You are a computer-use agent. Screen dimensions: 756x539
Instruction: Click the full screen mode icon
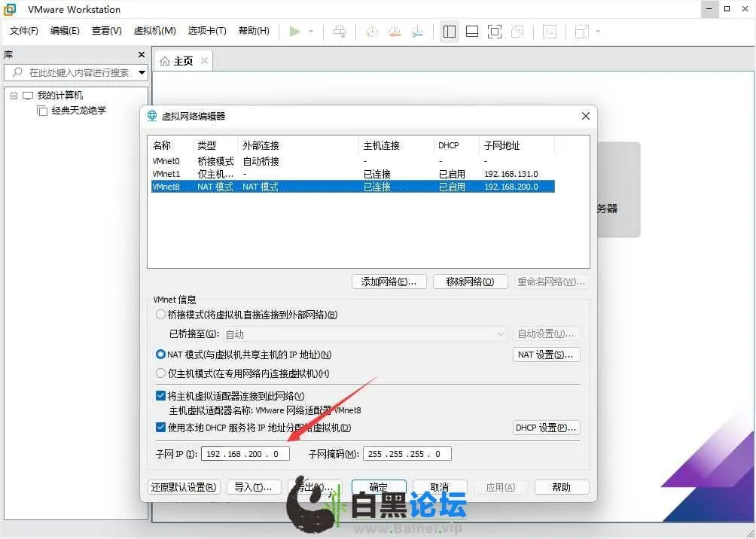pos(494,32)
